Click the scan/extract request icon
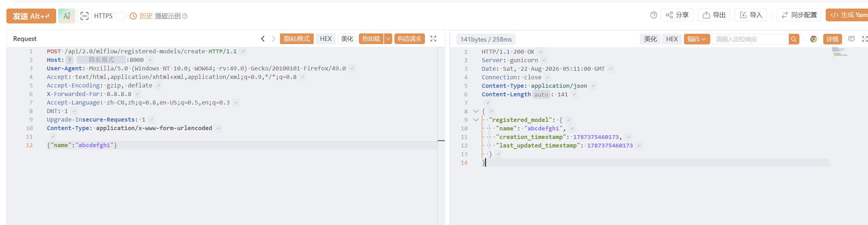The height and width of the screenshot is (225, 868). [85, 16]
